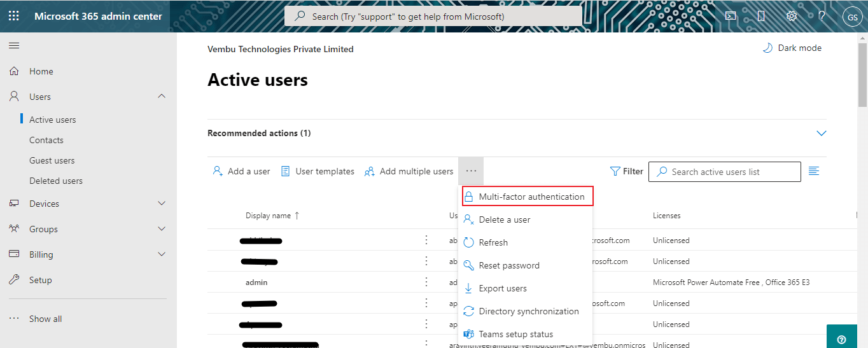This screenshot has height=348, width=868.
Task: Choose Teams setup status from menu
Action: coord(525,334)
